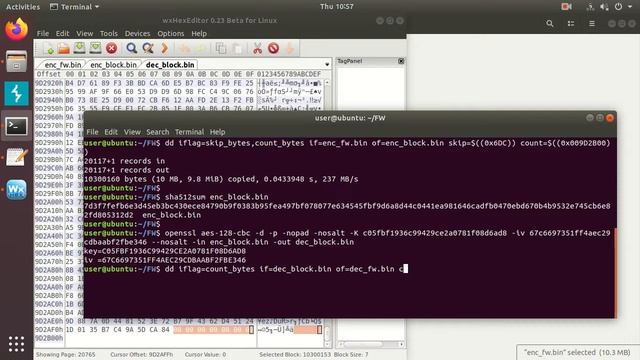Open the power system menu dropdown
This screenshot has height=360, width=640.
pyautogui.click(x=623, y=7)
